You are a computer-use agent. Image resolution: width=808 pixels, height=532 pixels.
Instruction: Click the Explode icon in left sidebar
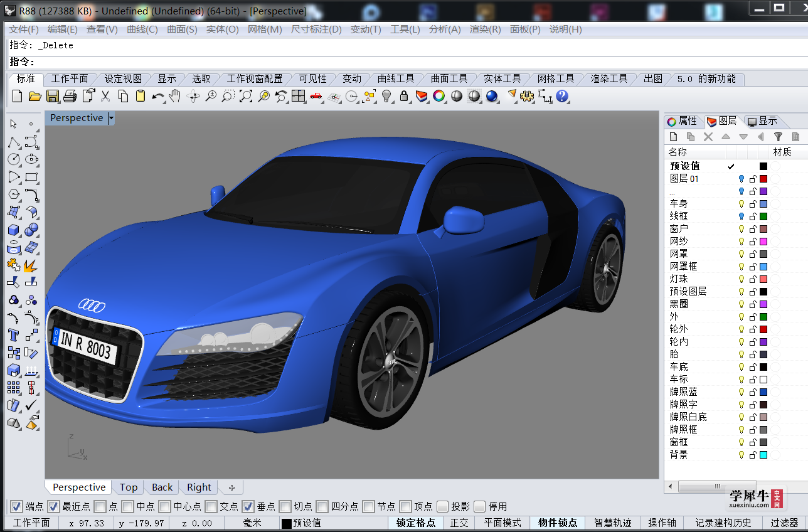[x=31, y=265]
